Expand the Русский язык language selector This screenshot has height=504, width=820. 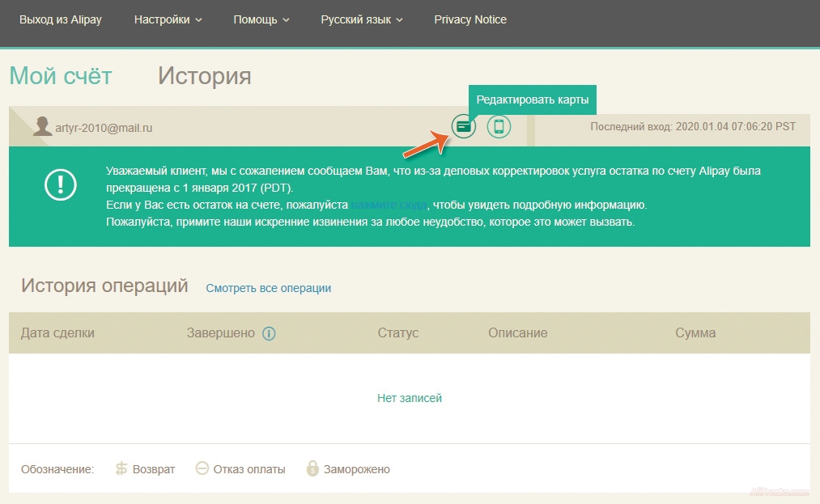pos(361,19)
